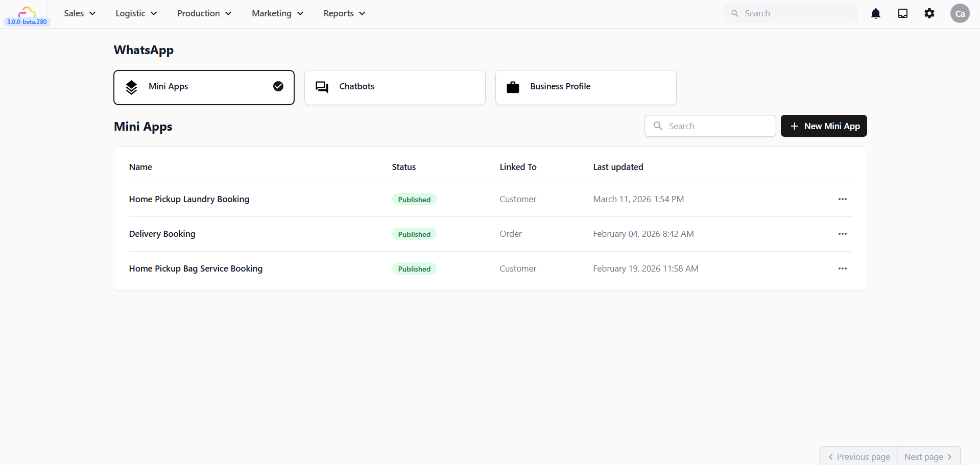Click the Mini Apps section heading

coord(143,127)
